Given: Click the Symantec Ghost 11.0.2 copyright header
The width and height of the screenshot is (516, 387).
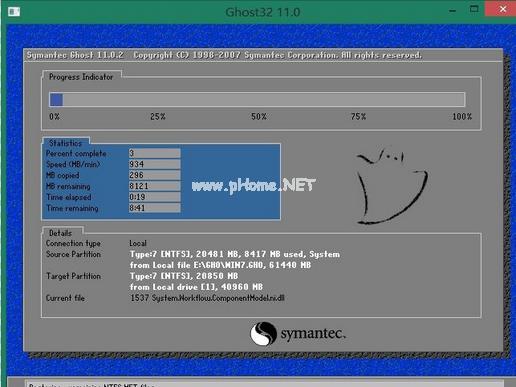Looking at the screenshot, I should tap(224, 55).
